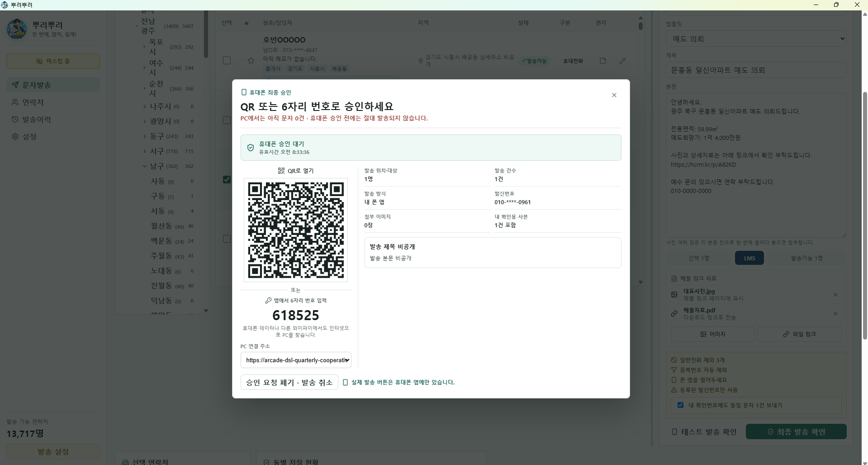Select 구동 in the region tree
868x465 pixels.
coord(158,196)
